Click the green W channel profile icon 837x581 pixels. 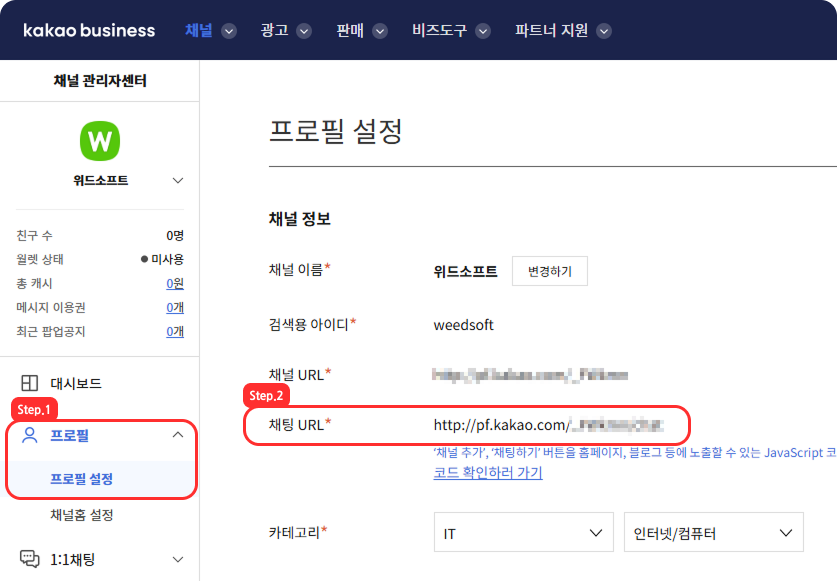click(x=100, y=141)
